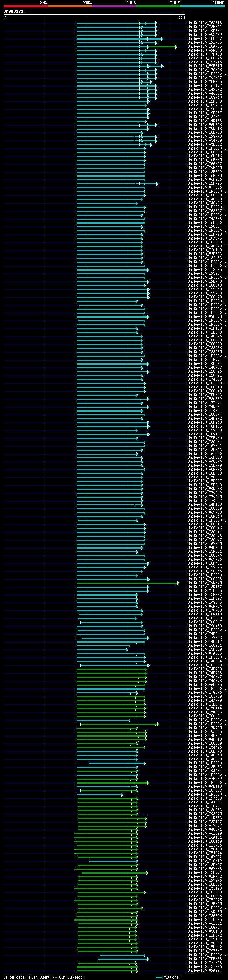Open hit UniRef100_A5B3G5
The height and width of the screenshot is (980, 228).
tap(204, 82)
